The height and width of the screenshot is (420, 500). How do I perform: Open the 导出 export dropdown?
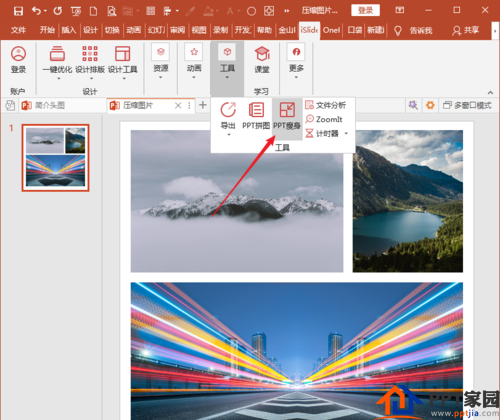(228, 119)
